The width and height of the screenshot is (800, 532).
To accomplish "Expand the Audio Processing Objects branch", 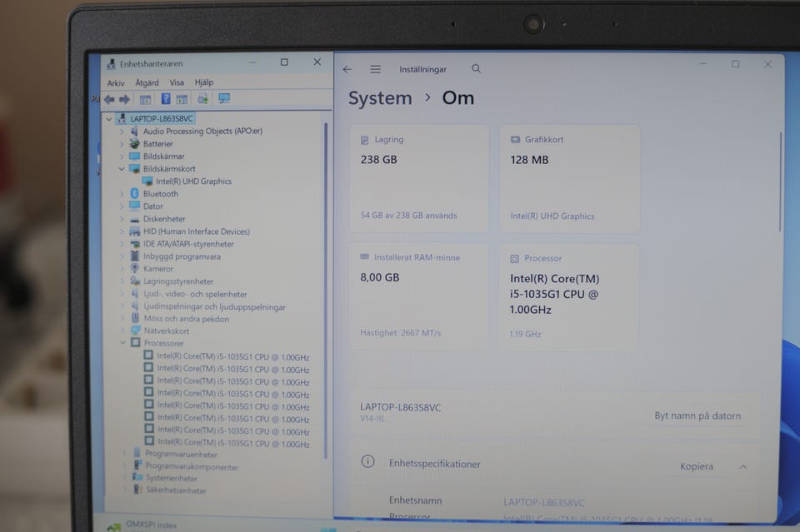I will [x=122, y=131].
